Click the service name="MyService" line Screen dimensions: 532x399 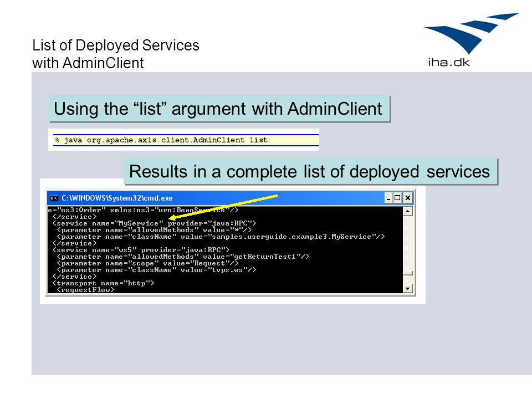(154, 223)
